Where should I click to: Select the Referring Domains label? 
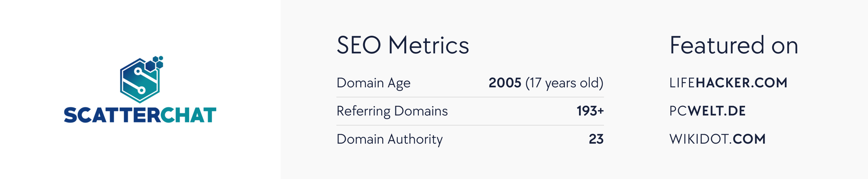pos(392,111)
